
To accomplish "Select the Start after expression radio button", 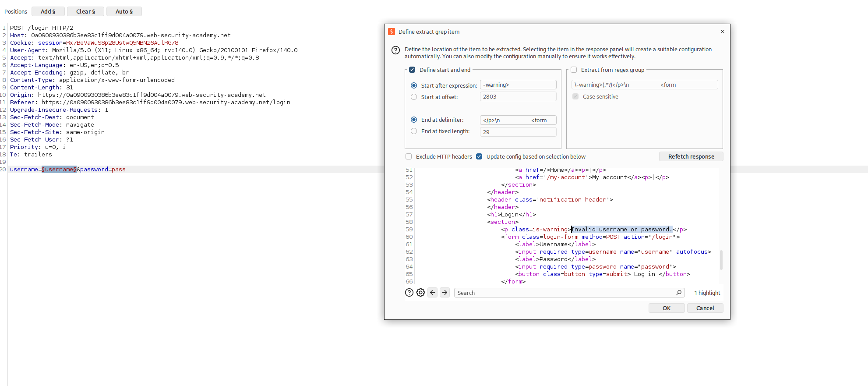I will (x=414, y=85).
